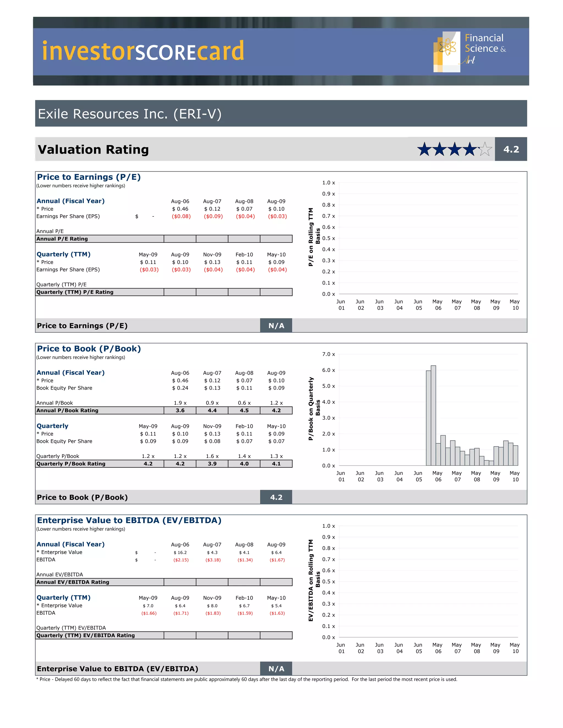The width and height of the screenshot is (563, 728).
Task: Click the empty fifth rating star
Action: [x=485, y=149]
